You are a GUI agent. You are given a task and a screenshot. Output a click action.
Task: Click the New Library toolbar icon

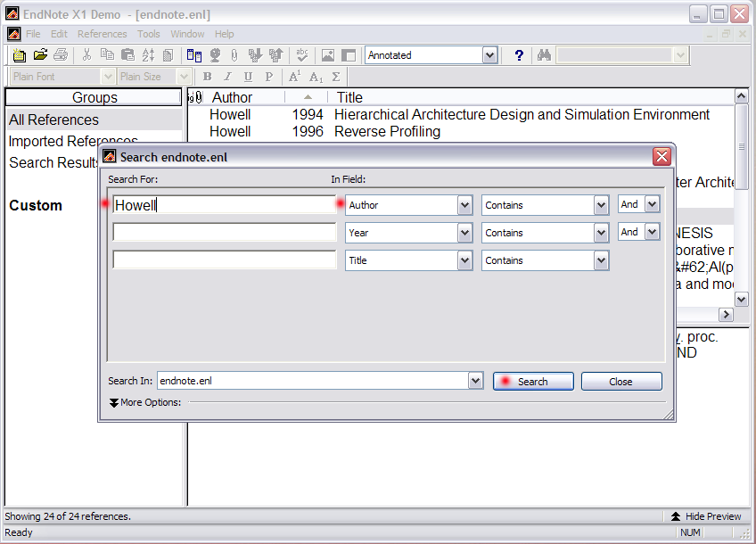19,55
